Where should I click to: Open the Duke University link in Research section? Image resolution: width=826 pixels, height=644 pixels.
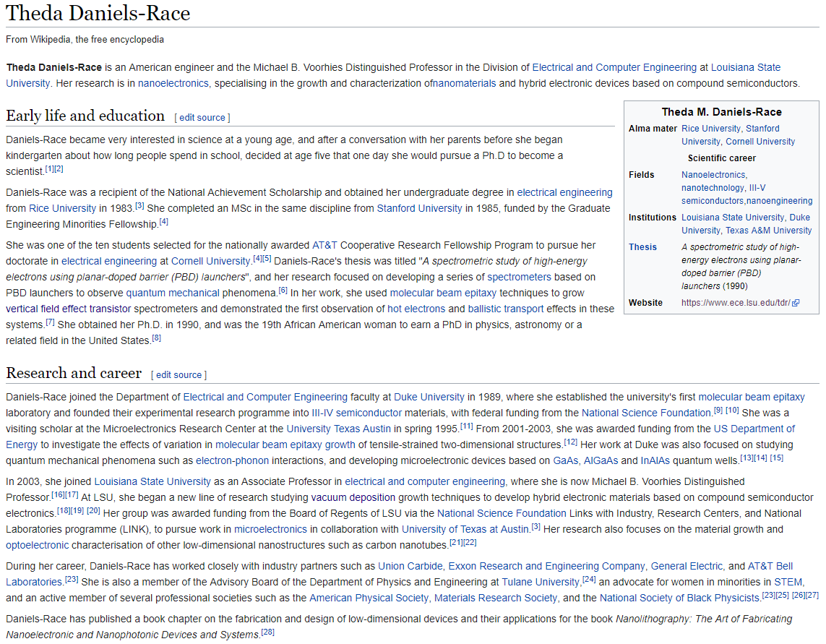point(429,397)
